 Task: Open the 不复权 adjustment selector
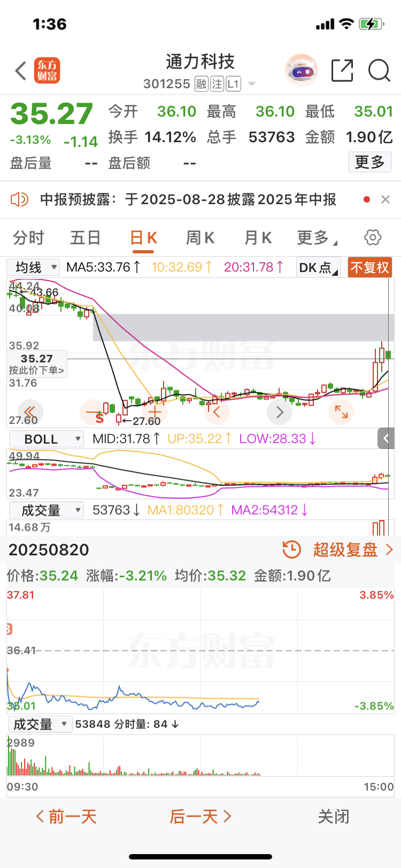coord(369,267)
